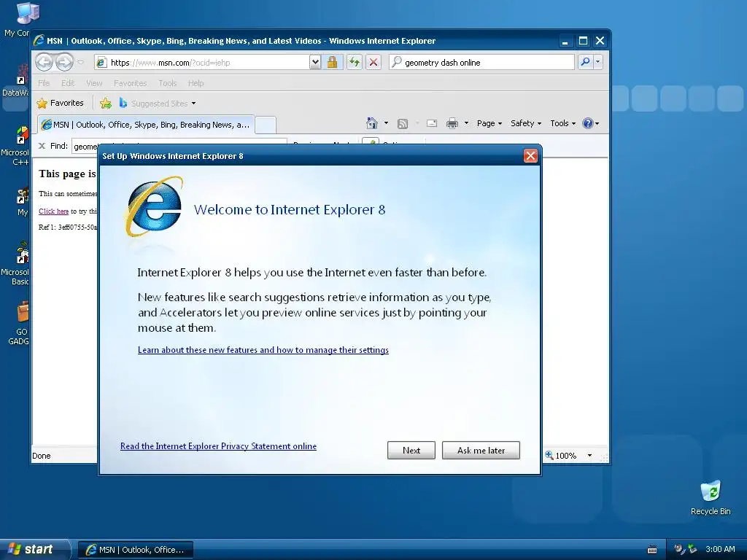Click the Safely Remove Hardware tray icon

click(x=692, y=549)
